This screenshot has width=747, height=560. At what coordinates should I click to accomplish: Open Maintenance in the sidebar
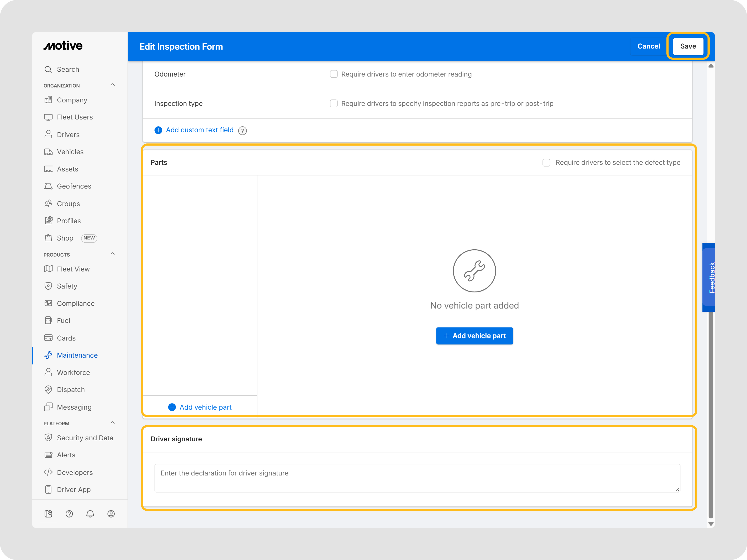[77, 355]
